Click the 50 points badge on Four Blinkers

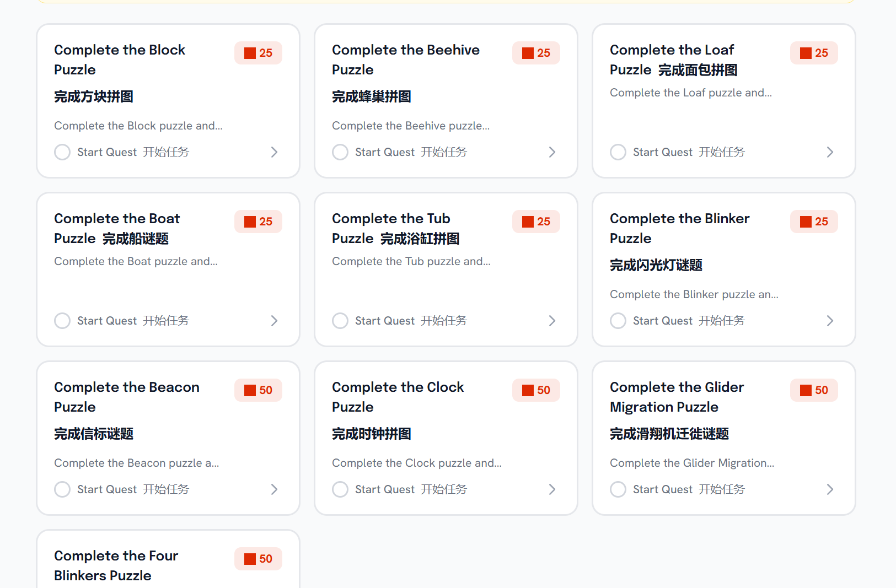[258, 559]
